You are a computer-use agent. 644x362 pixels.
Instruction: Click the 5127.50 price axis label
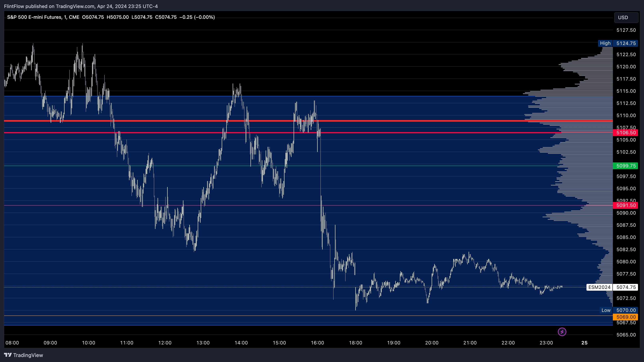coord(626,30)
